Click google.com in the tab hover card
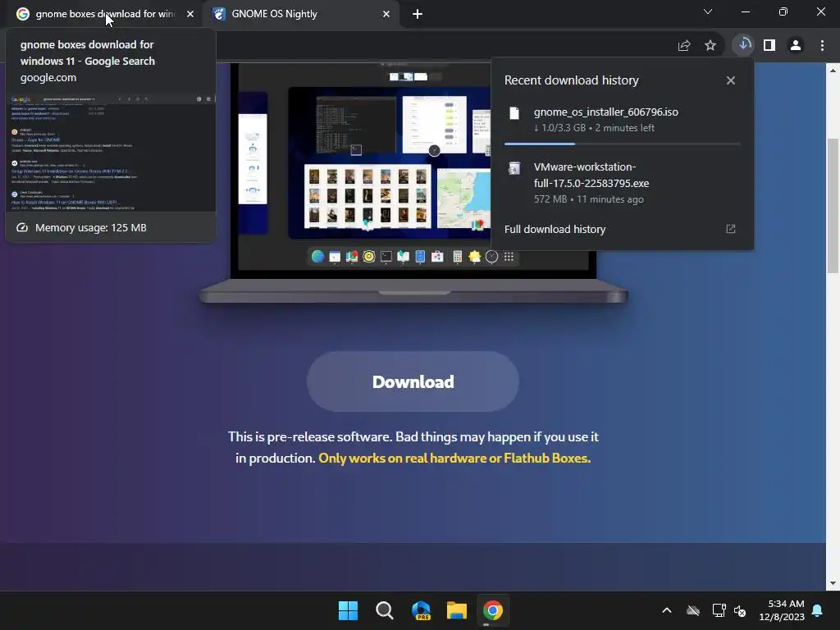Screen dimensions: 840x630 [x=48, y=78]
